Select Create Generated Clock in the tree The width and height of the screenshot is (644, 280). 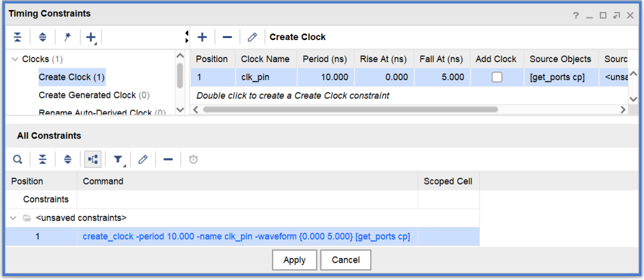pyautogui.click(x=94, y=96)
